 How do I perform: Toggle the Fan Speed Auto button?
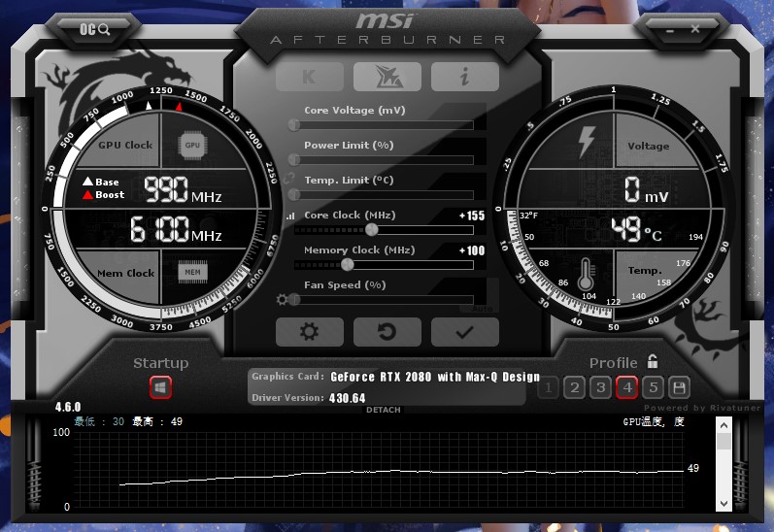[482, 309]
